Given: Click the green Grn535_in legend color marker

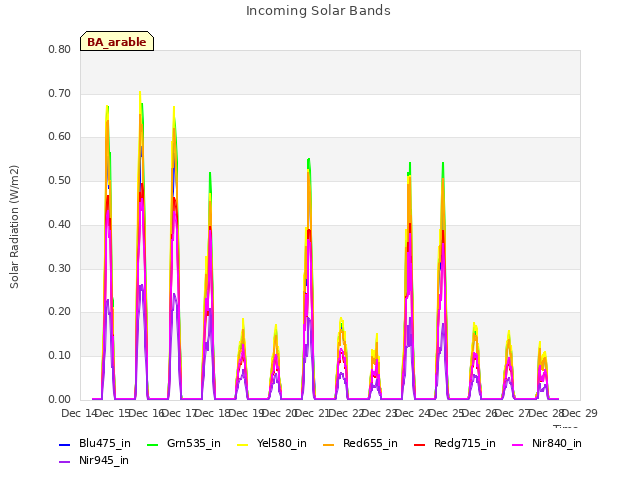Looking at the screenshot, I should click(152, 444).
